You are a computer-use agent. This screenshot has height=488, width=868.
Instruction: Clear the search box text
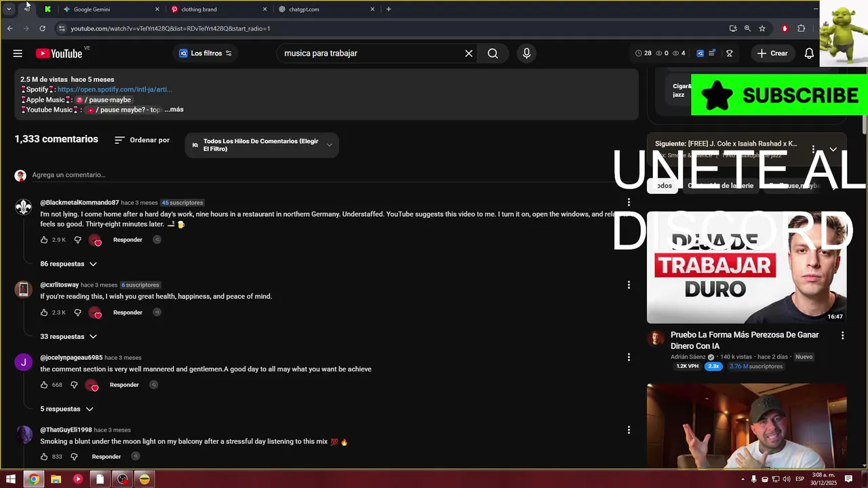pyautogui.click(x=469, y=54)
